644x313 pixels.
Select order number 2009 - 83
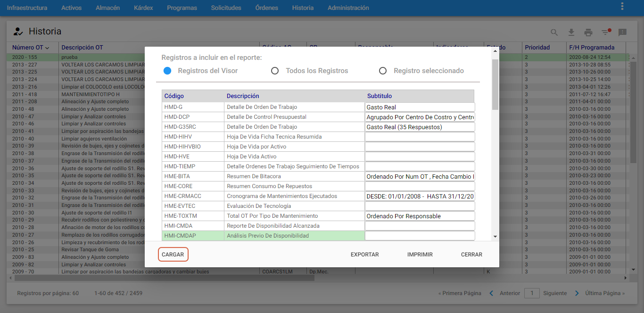coord(23,257)
